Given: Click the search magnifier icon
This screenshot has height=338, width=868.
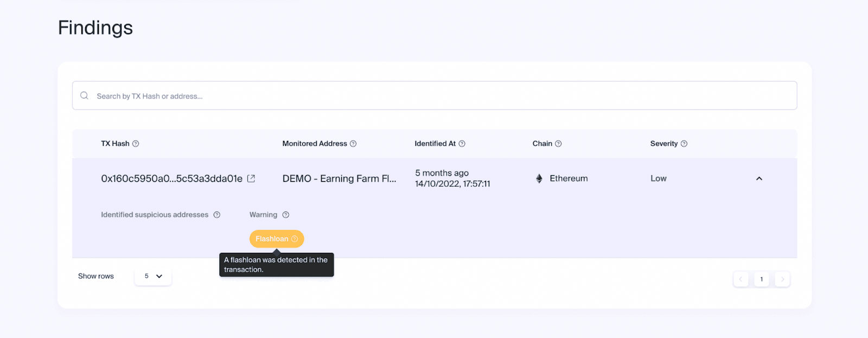Looking at the screenshot, I should click(84, 95).
